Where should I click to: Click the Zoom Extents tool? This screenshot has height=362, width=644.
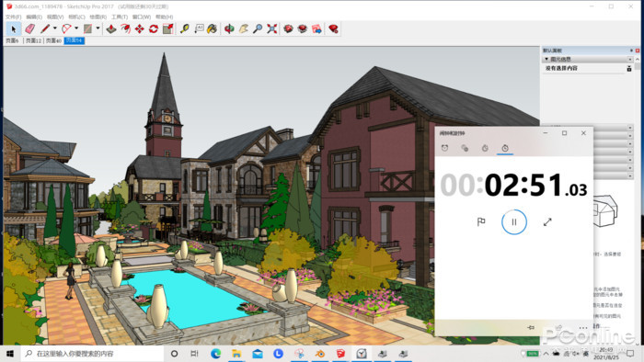tap(272, 28)
